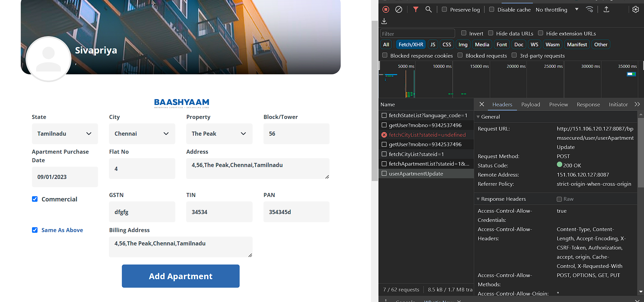Viewport: 644px width, 302px height.
Task: Click the Flat No input field
Action: [142, 169]
